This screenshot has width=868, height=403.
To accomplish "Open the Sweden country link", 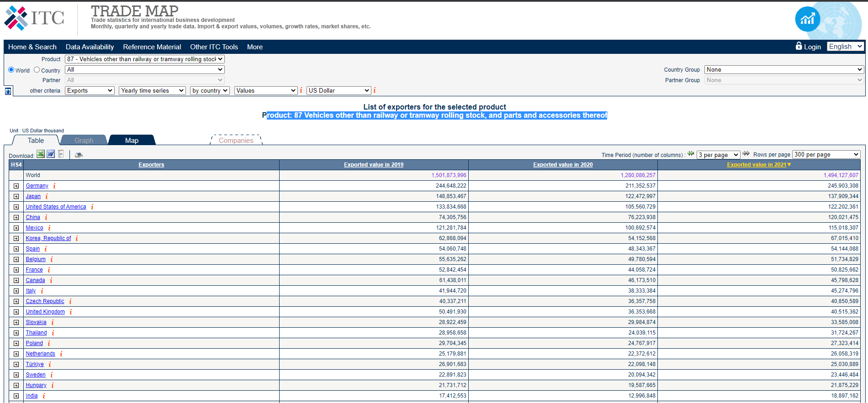I will point(36,375).
